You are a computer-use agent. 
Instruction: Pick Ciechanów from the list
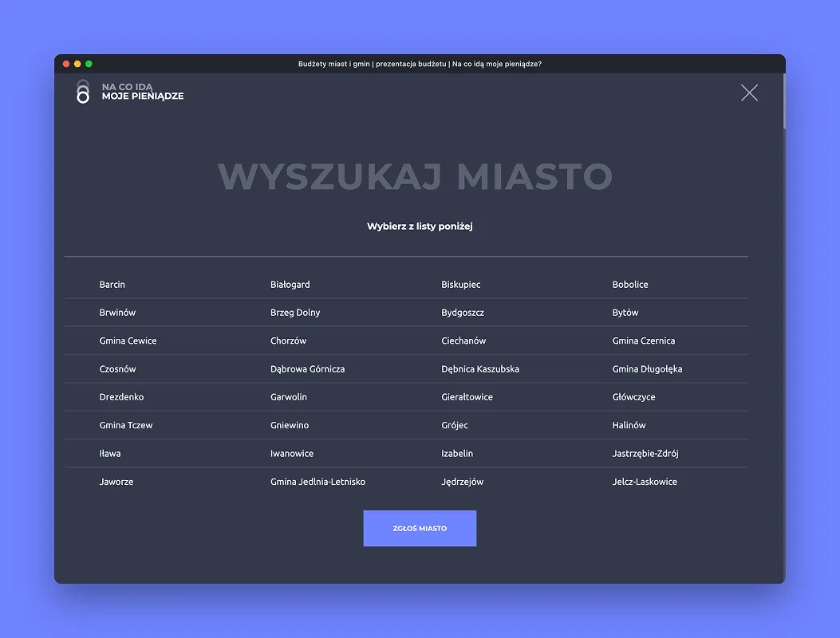463,341
